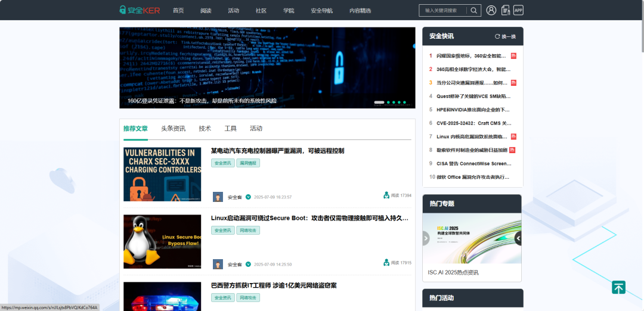Click 安全资讯 tag on charging controller article
The height and width of the screenshot is (311, 644).
point(223,163)
